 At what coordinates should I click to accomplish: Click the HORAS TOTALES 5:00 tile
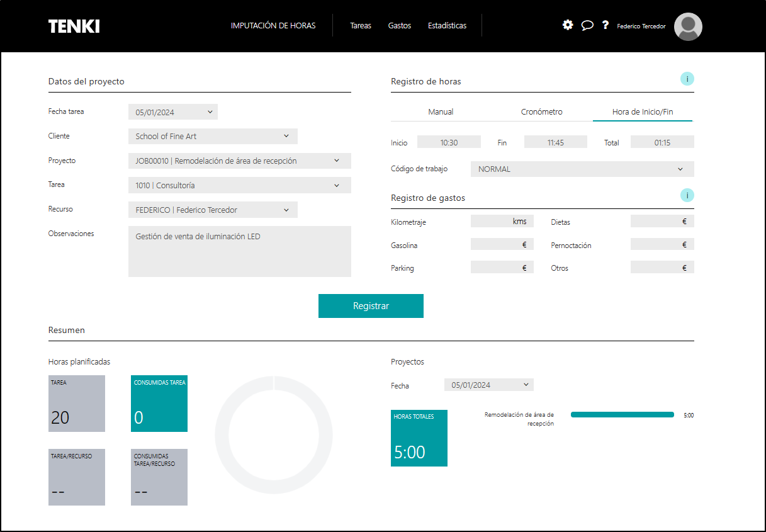pyautogui.click(x=419, y=438)
